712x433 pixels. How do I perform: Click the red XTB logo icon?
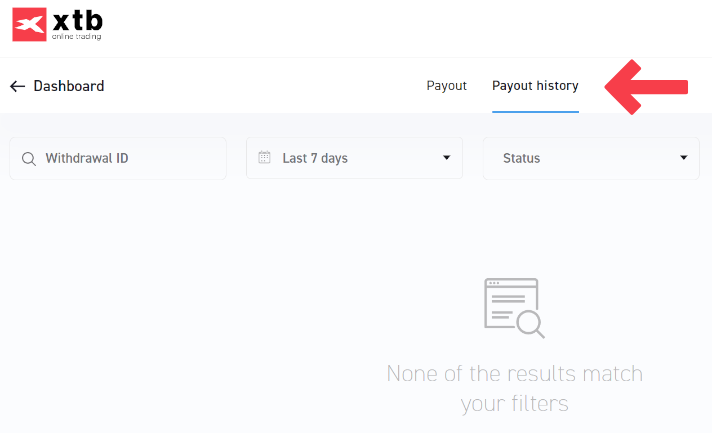coord(31,24)
